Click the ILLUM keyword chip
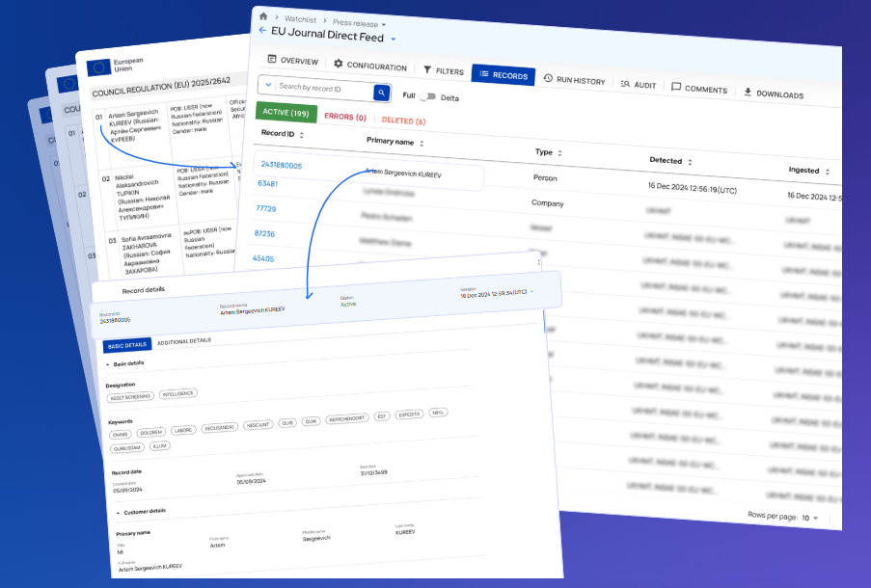The width and height of the screenshot is (871, 588). tap(159, 446)
